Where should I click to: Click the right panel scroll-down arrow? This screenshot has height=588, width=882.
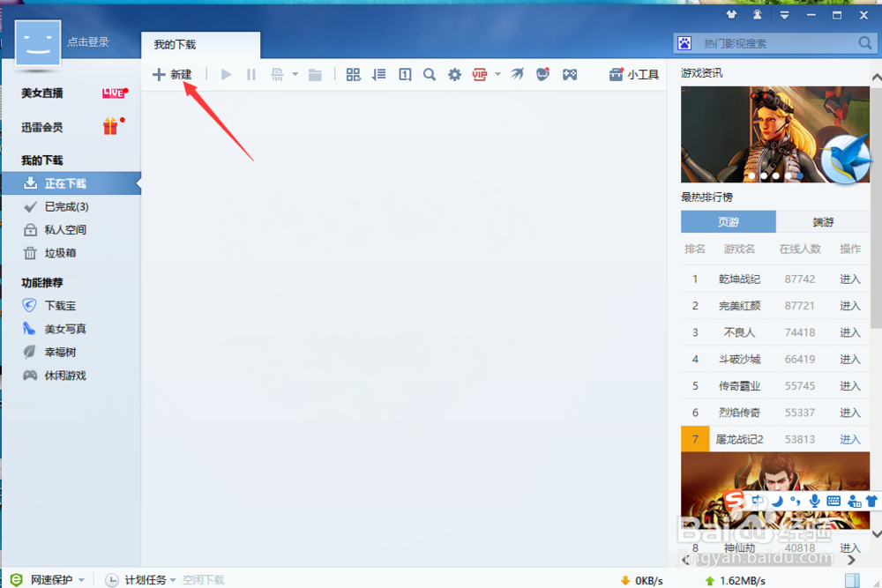[876, 533]
